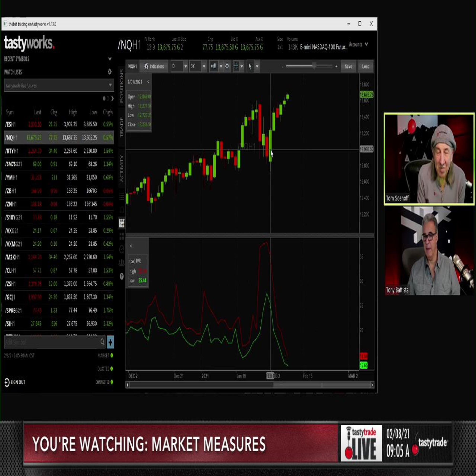Activate the crosshair tool icon
The image size is (476, 476).
point(236,66)
